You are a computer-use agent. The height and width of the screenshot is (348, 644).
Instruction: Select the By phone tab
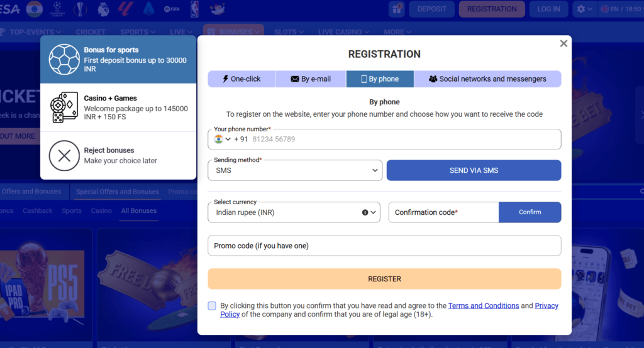click(x=380, y=79)
